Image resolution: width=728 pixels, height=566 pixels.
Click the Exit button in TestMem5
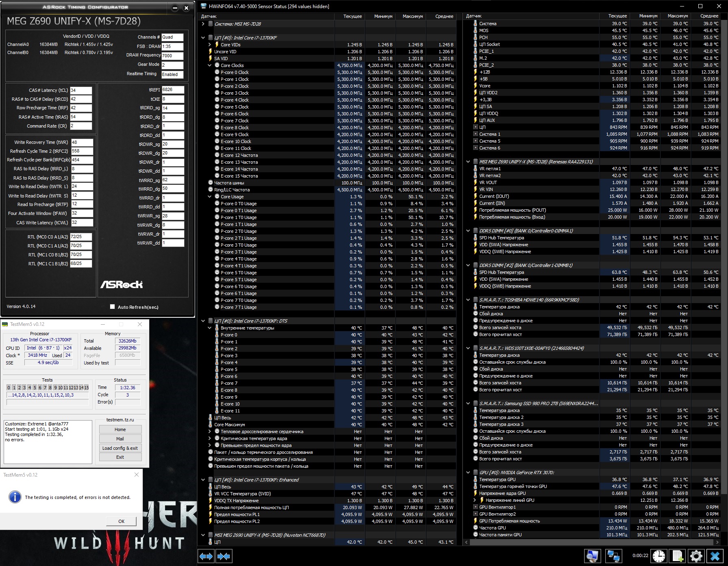coord(120,457)
